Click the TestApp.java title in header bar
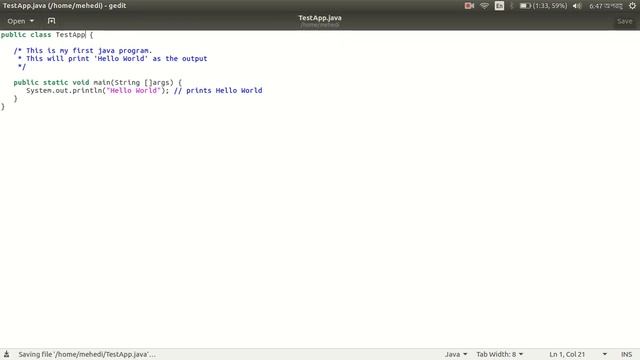This screenshot has height=360, width=640. (x=320, y=18)
